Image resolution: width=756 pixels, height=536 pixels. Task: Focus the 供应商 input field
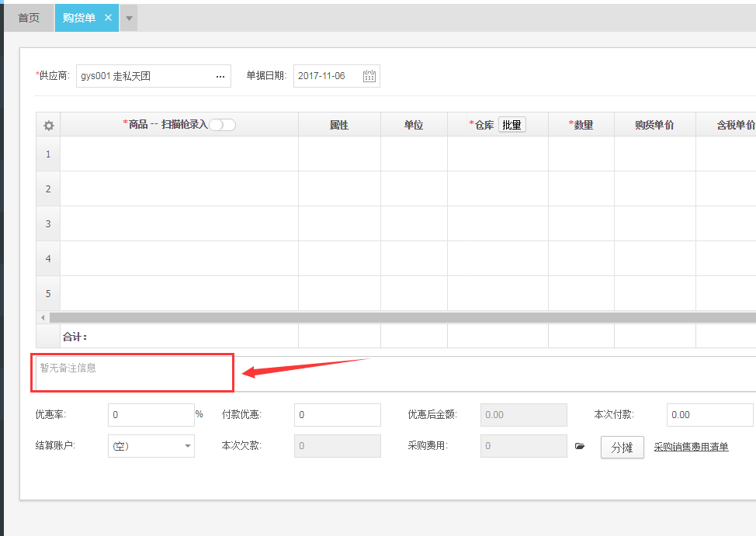pos(154,76)
